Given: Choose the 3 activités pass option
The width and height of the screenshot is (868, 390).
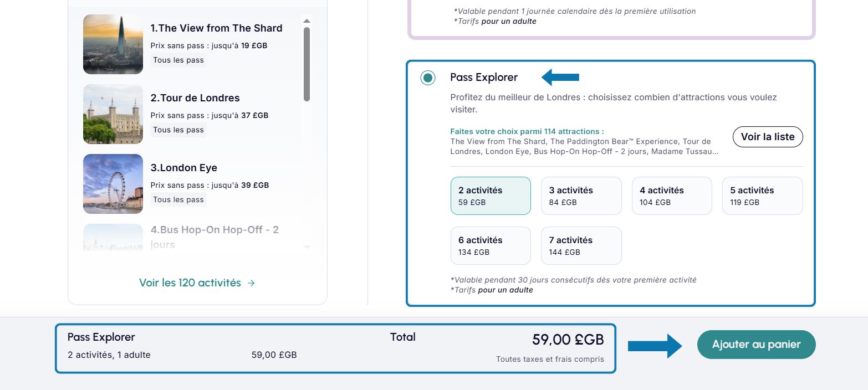Looking at the screenshot, I should coord(581,196).
